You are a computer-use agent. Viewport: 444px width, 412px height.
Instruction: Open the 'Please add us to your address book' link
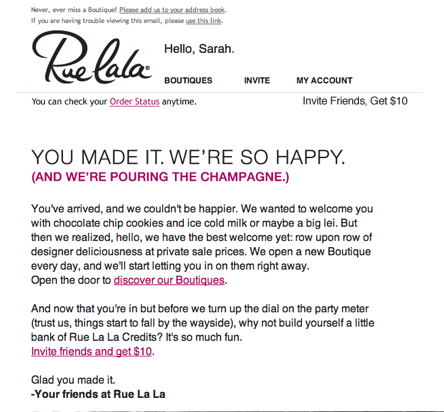point(172,10)
